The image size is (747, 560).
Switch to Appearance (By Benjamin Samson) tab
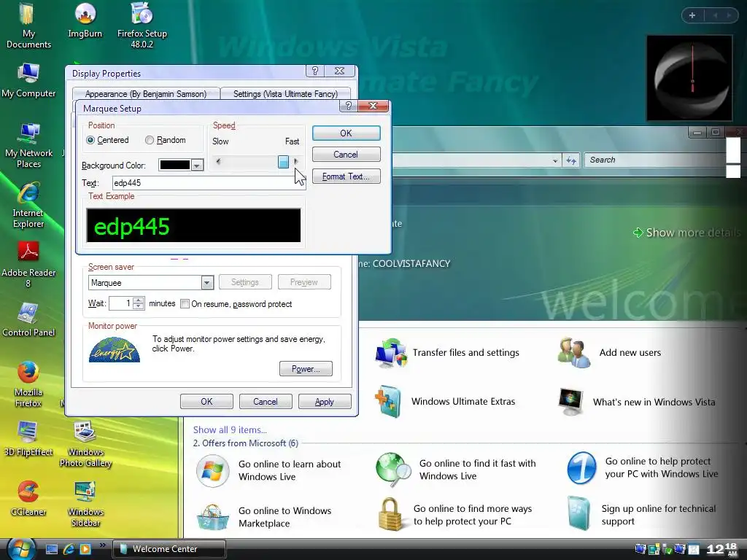coord(146,94)
